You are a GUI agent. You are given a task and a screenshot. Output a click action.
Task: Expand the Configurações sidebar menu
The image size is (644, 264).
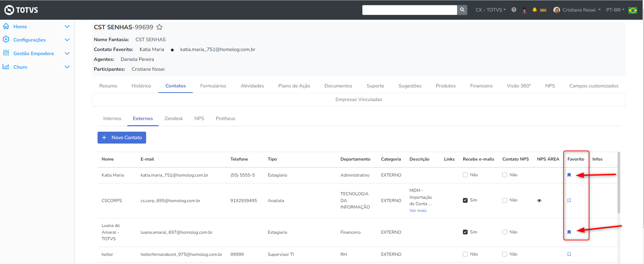(x=67, y=40)
